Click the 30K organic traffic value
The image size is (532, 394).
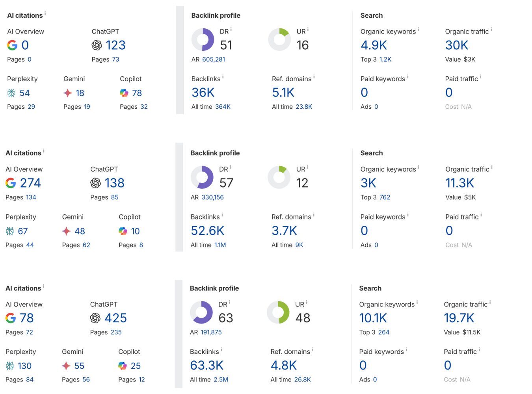point(457,45)
